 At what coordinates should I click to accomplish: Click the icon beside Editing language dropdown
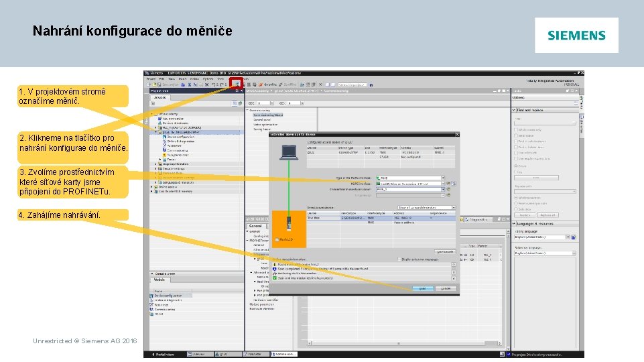click(574, 237)
